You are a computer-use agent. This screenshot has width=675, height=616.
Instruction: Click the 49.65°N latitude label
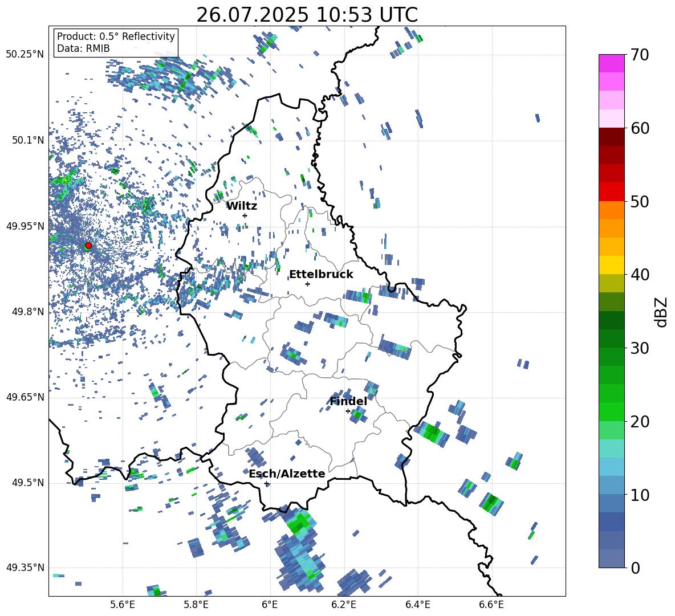[25, 397]
